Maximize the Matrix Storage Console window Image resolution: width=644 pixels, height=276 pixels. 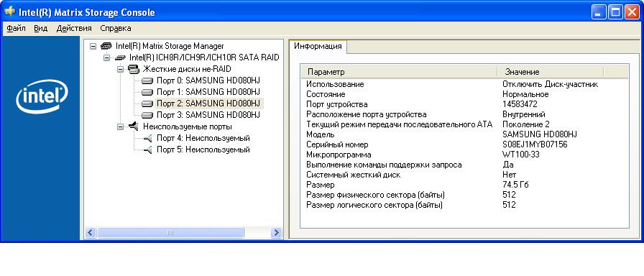click(616, 12)
